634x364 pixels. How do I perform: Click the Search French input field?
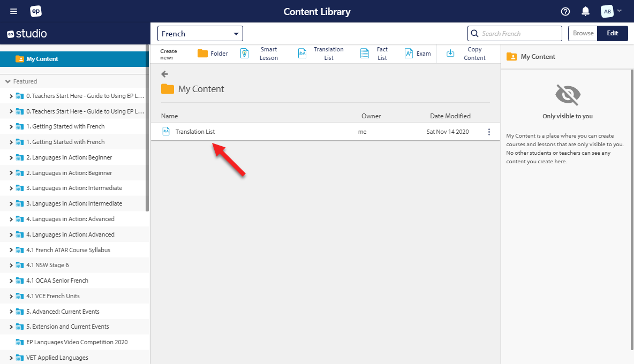[514, 33]
